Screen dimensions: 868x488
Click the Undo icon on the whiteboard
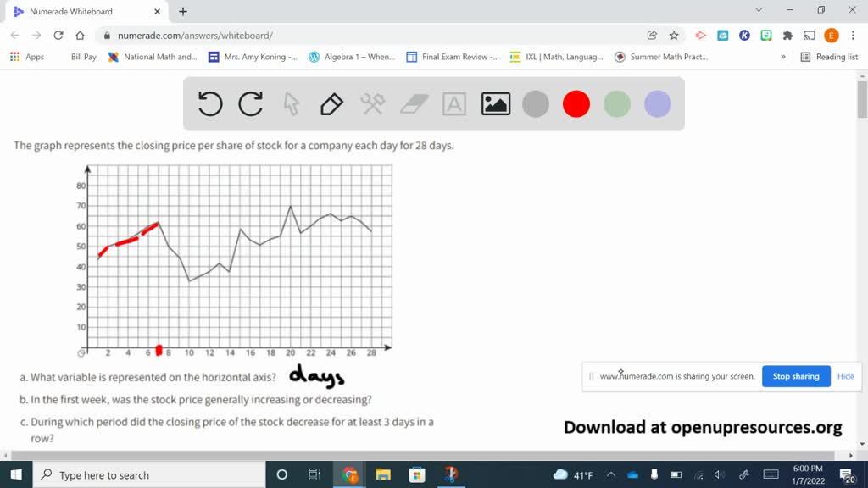click(x=210, y=103)
